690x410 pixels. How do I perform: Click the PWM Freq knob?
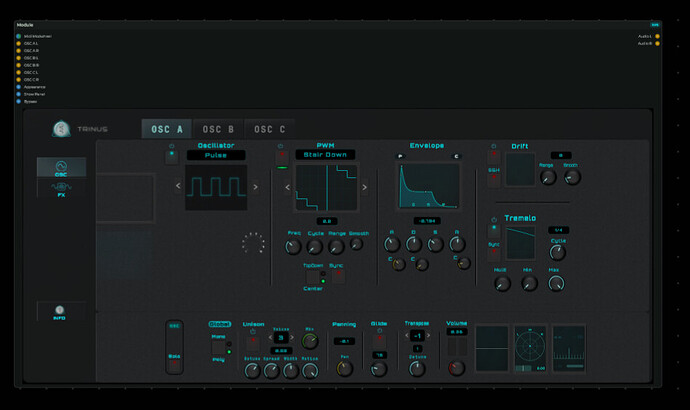coord(293,247)
